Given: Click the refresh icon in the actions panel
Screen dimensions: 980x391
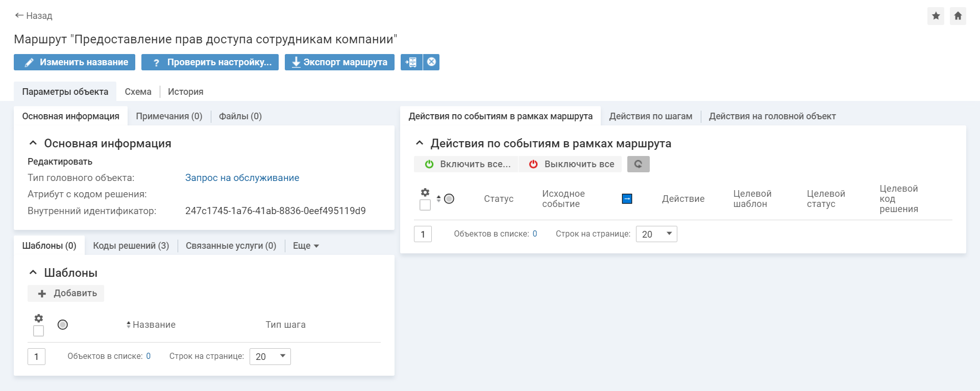Looking at the screenshot, I should coord(638,164).
